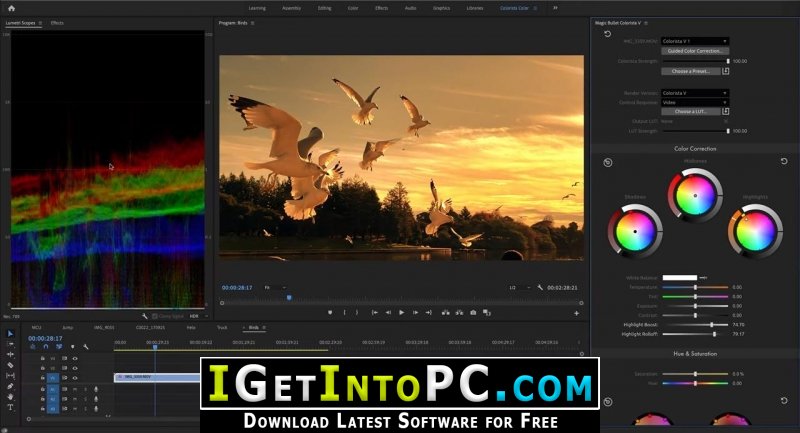Screen dimensions: 800x433
Task: Toggle lock on V3 track
Action: click(43, 359)
